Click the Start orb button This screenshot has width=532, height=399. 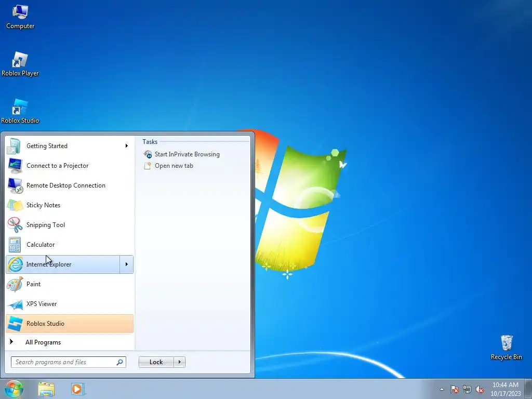14,389
